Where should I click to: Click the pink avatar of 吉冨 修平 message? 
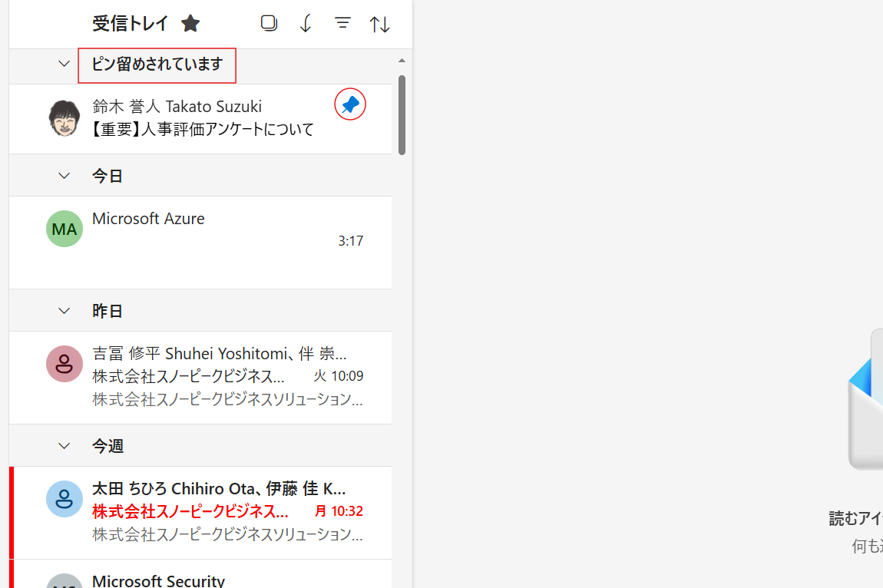click(x=64, y=364)
